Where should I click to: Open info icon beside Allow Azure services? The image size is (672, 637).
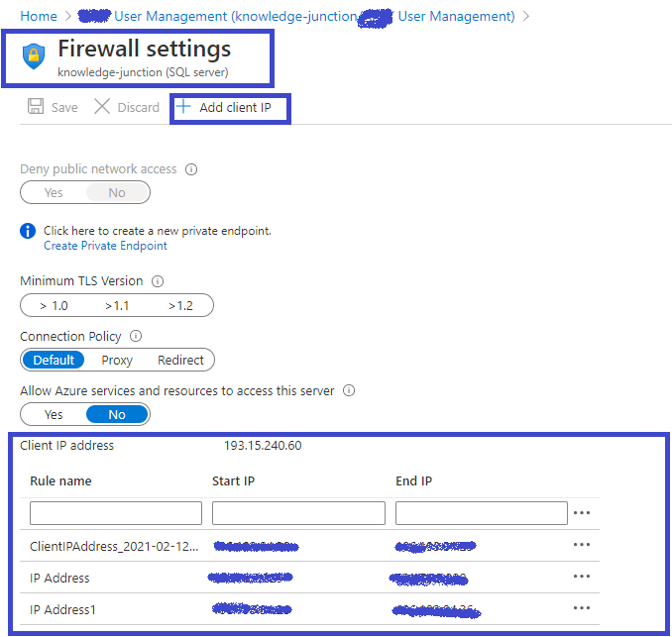coord(349,390)
